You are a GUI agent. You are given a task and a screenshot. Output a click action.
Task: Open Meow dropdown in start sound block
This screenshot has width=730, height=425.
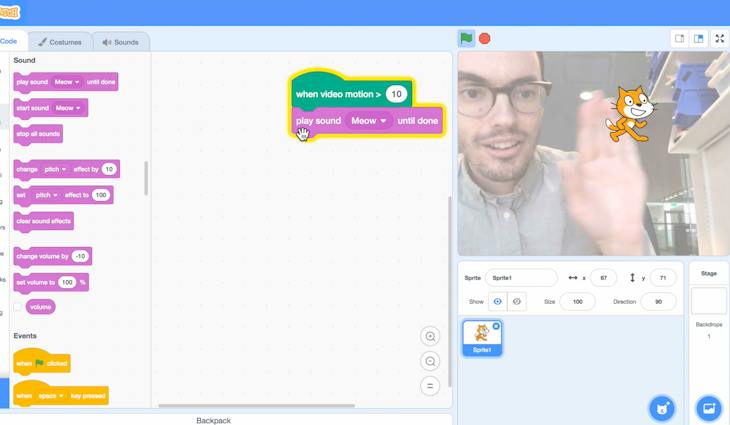pyautogui.click(x=68, y=108)
